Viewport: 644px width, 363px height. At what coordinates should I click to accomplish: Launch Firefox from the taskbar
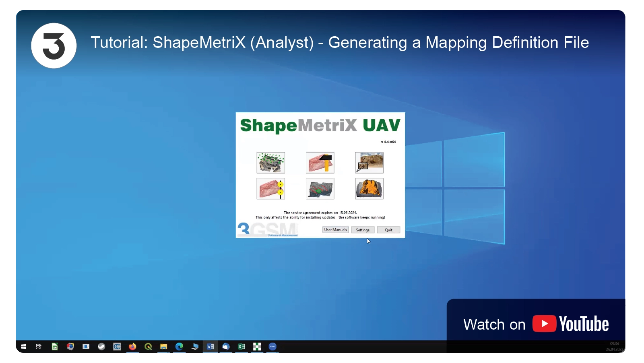pyautogui.click(x=132, y=346)
